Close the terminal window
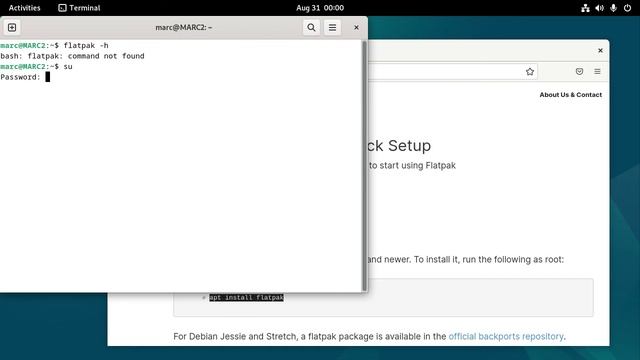The width and height of the screenshot is (640, 360). coord(356,27)
